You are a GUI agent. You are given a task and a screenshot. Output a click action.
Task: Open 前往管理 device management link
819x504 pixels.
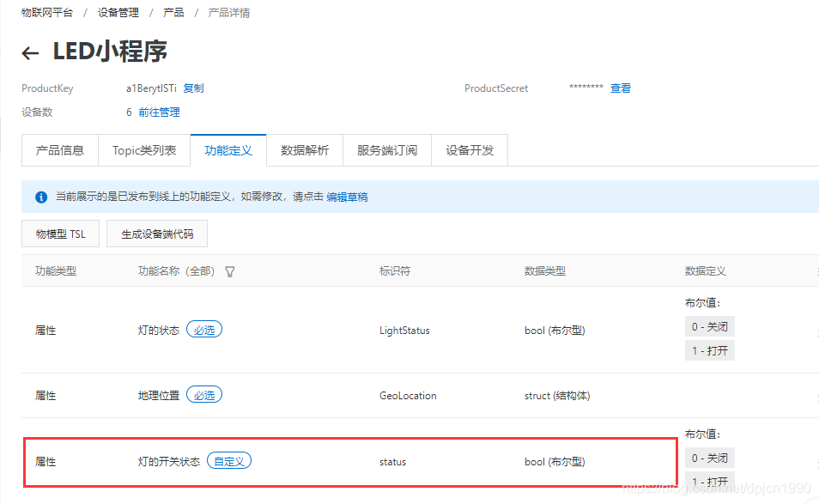pos(160,112)
